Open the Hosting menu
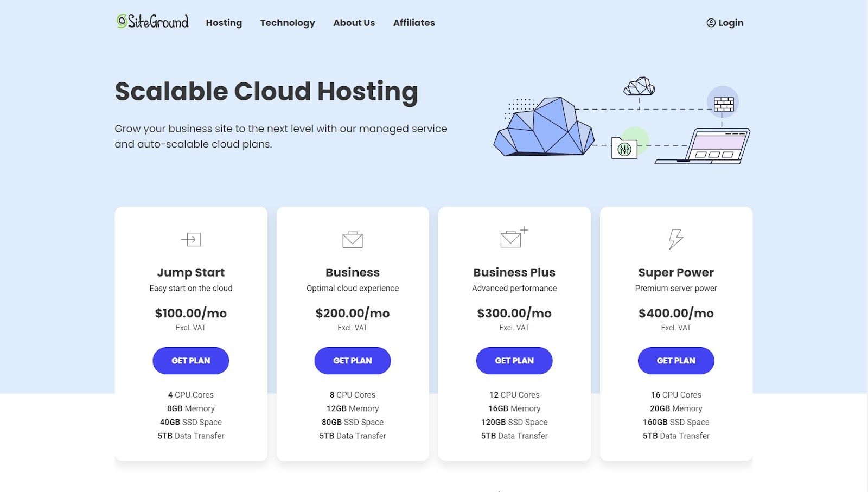This screenshot has height=492, width=868. point(224,23)
